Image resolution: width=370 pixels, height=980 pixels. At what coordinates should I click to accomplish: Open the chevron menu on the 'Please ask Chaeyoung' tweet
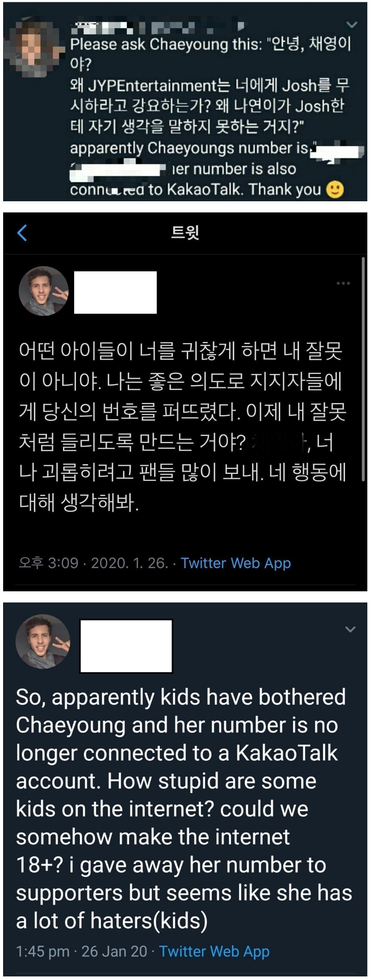click(x=352, y=25)
